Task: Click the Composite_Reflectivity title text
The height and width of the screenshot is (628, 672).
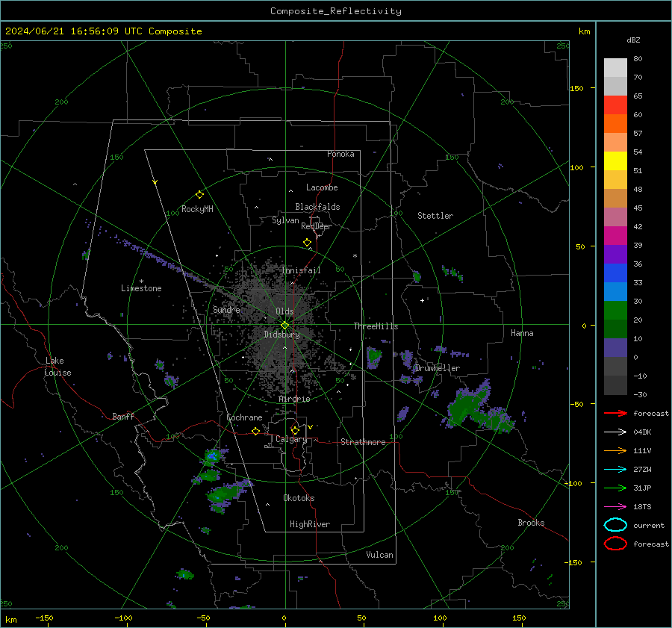Action: tap(336, 11)
